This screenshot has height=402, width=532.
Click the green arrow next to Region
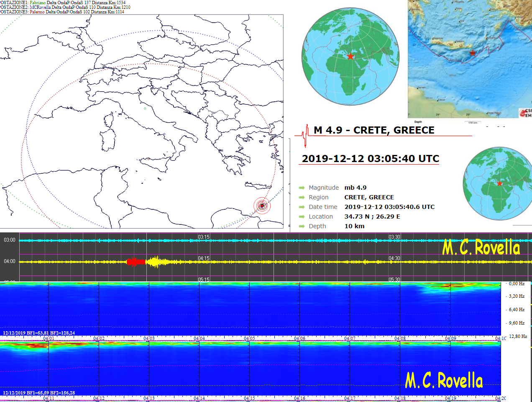(x=302, y=197)
